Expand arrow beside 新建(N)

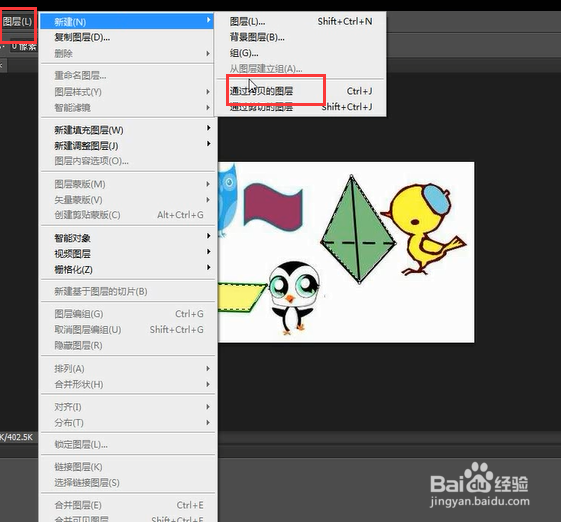[208, 20]
